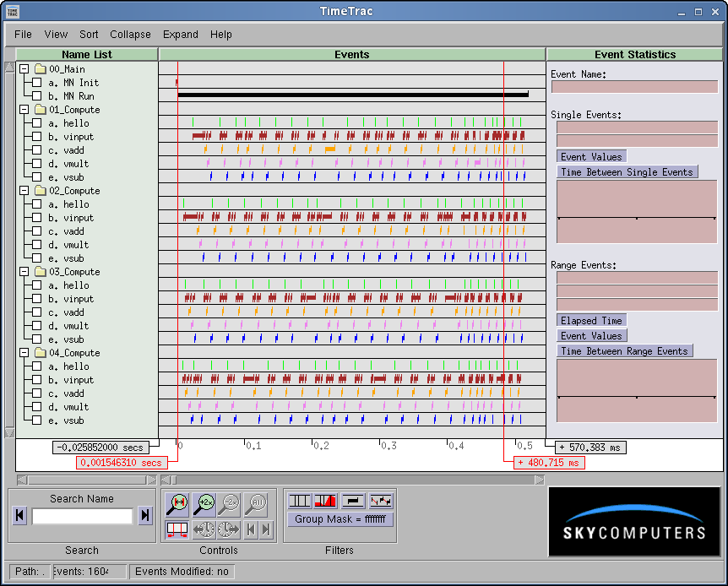Click the 02_Compute folder icon
This screenshot has width=728, height=586.
coord(41,190)
